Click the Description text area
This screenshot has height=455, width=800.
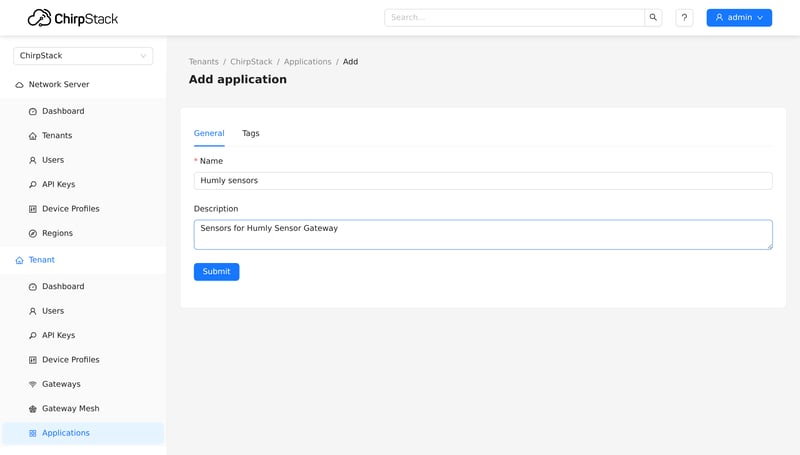[x=483, y=235]
